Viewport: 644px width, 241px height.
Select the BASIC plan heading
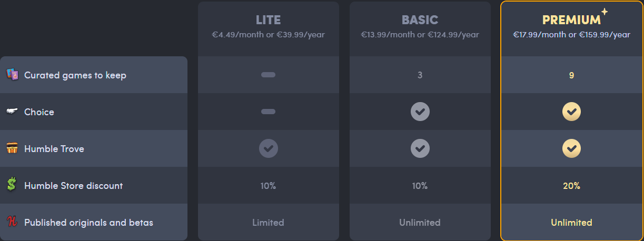[x=420, y=20]
